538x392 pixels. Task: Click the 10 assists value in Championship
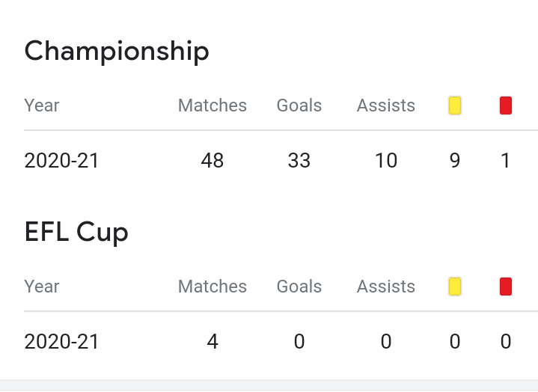tap(386, 160)
